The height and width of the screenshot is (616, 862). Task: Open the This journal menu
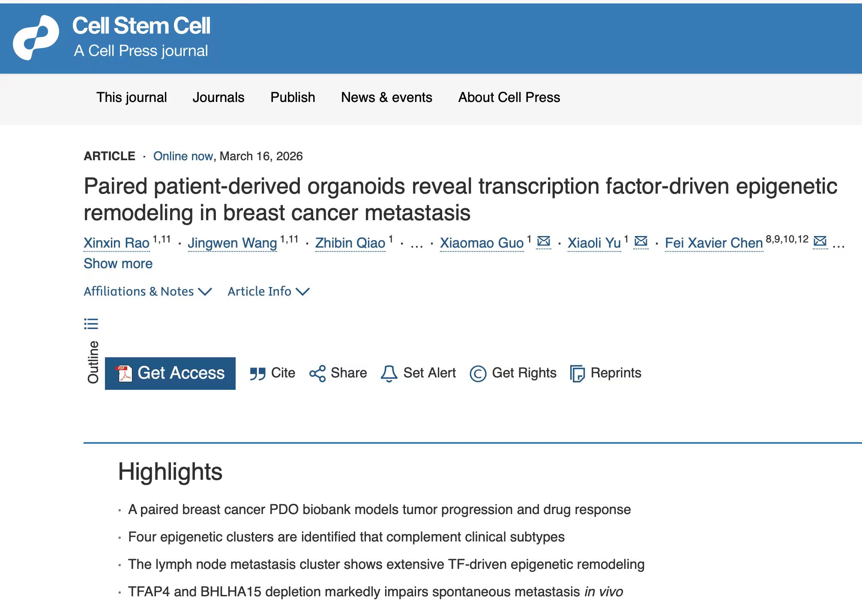(132, 98)
